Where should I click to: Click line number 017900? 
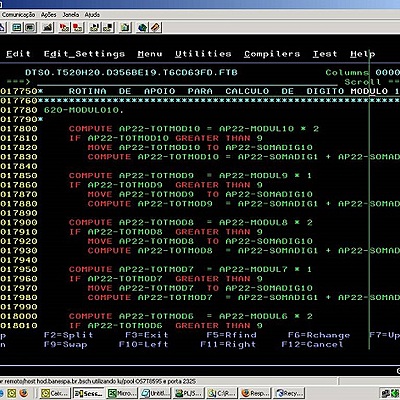coord(19,222)
